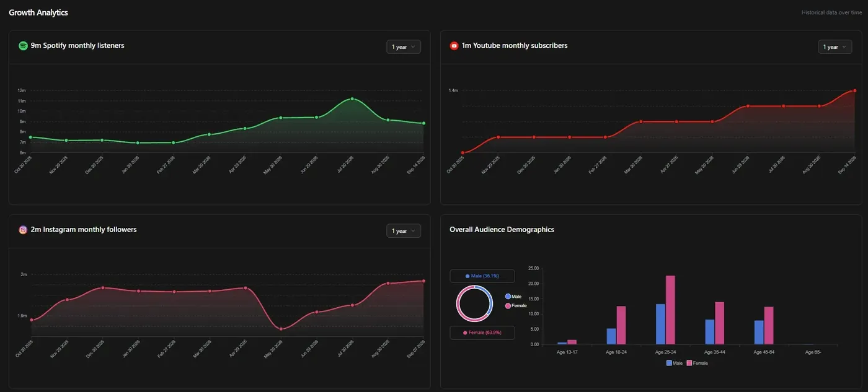Select YouTube data point for Mar 30 2026

[641, 121]
